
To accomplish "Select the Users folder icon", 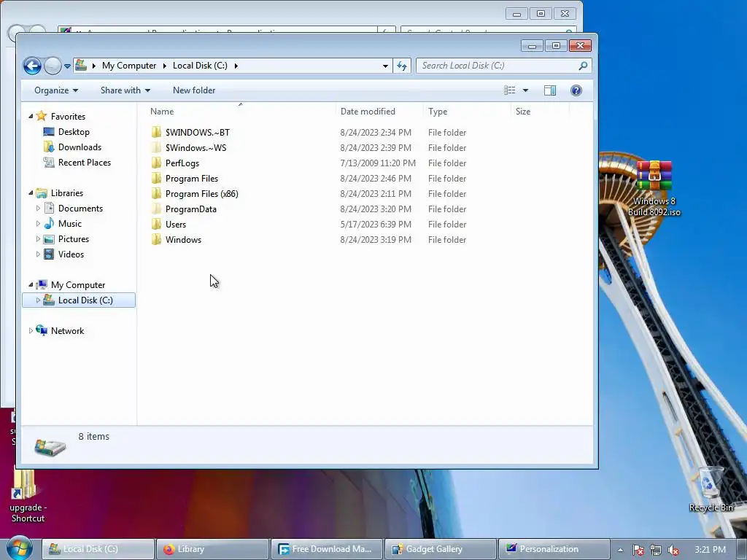I will [156, 225].
